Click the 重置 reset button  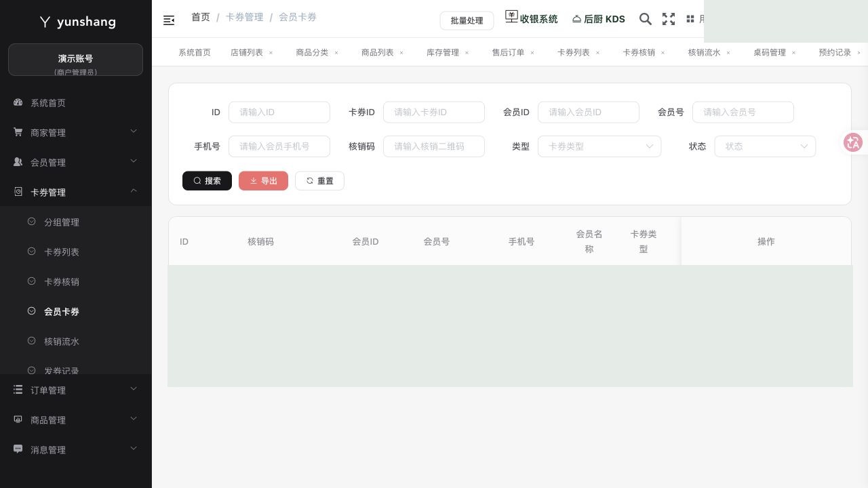pos(319,181)
